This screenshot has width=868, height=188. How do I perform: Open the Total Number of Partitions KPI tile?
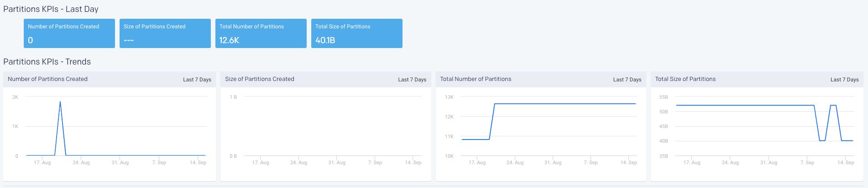click(x=261, y=33)
